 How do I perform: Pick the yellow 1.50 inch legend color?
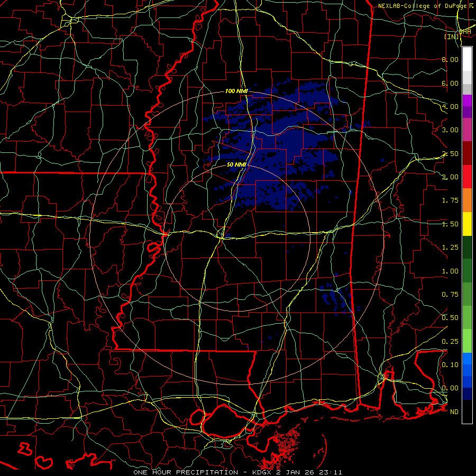[x=467, y=224]
